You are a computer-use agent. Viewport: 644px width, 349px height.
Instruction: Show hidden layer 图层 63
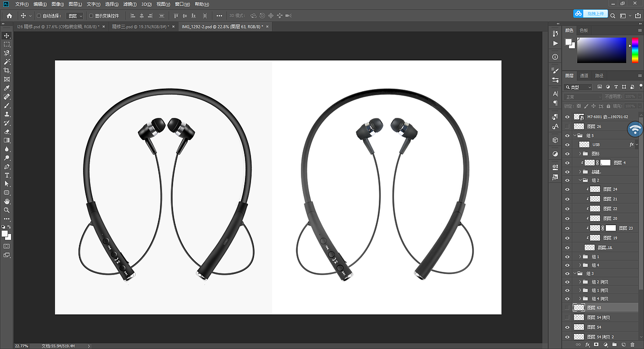[568, 307]
